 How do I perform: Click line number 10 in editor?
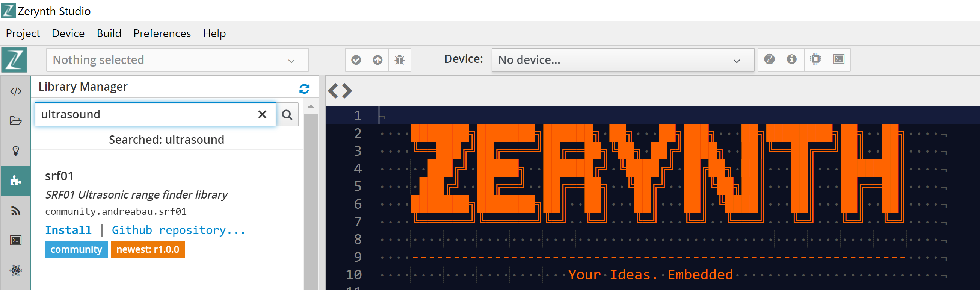click(353, 275)
